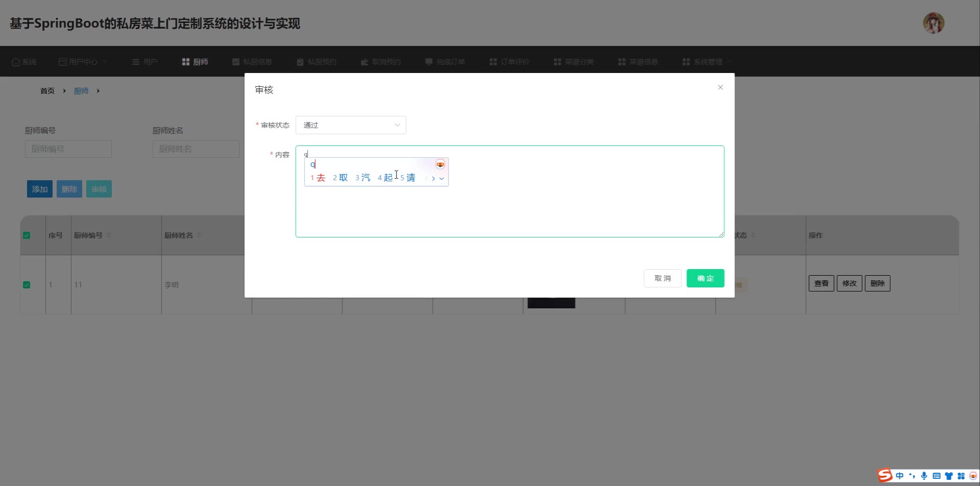
Task: Click 查看 button in 李明 row
Action: pos(821,283)
